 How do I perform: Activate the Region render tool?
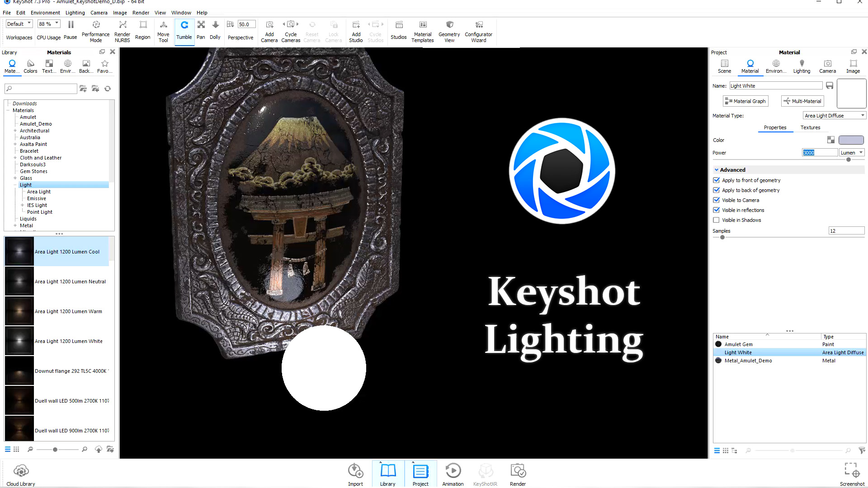(142, 30)
